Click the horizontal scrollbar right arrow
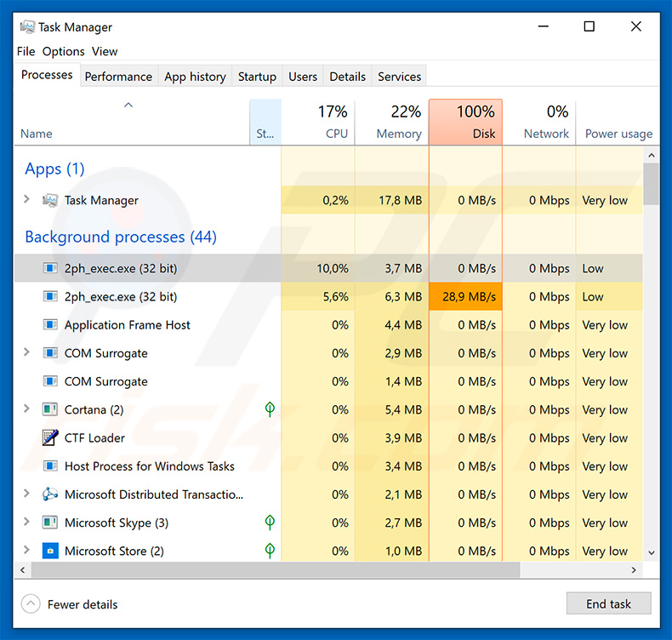 pyautogui.click(x=634, y=570)
